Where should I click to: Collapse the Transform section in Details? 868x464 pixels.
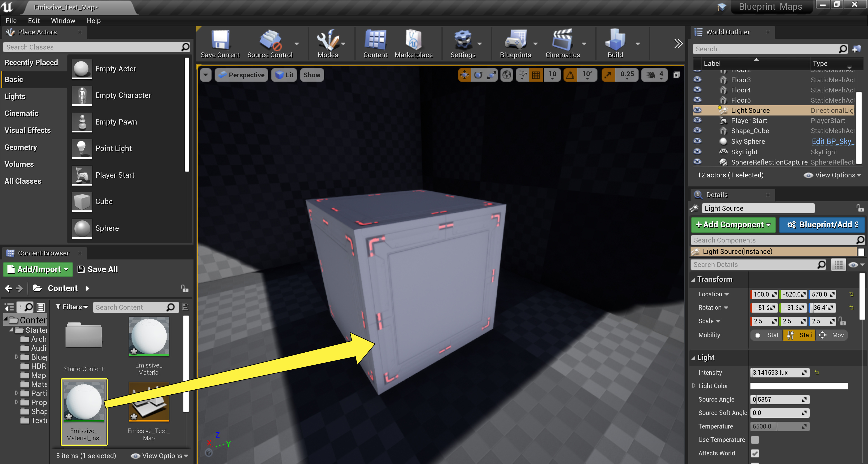(694, 279)
